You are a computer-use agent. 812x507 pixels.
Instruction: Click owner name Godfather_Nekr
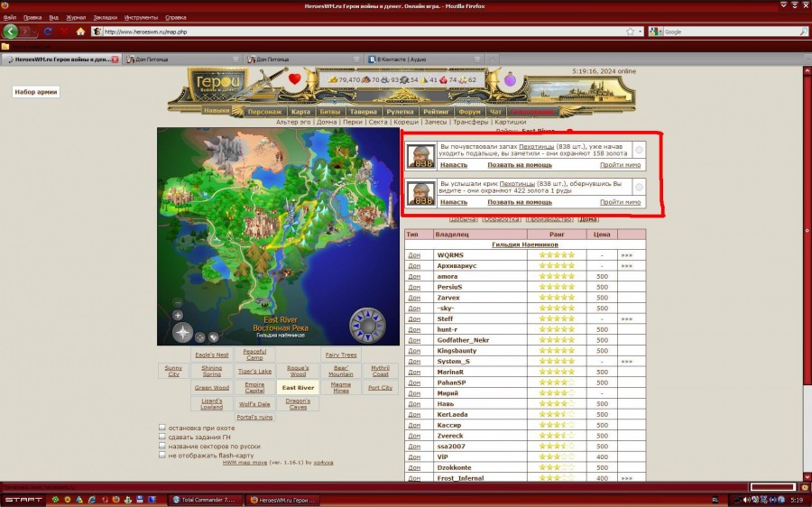click(x=463, y=340)
